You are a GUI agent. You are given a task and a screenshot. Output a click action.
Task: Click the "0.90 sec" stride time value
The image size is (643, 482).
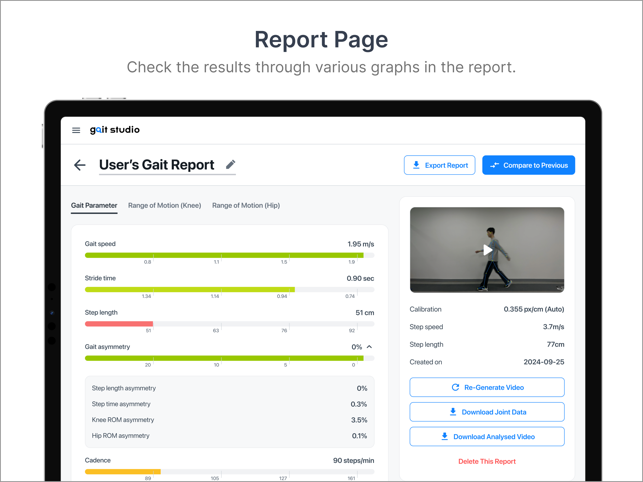[360, 278]
